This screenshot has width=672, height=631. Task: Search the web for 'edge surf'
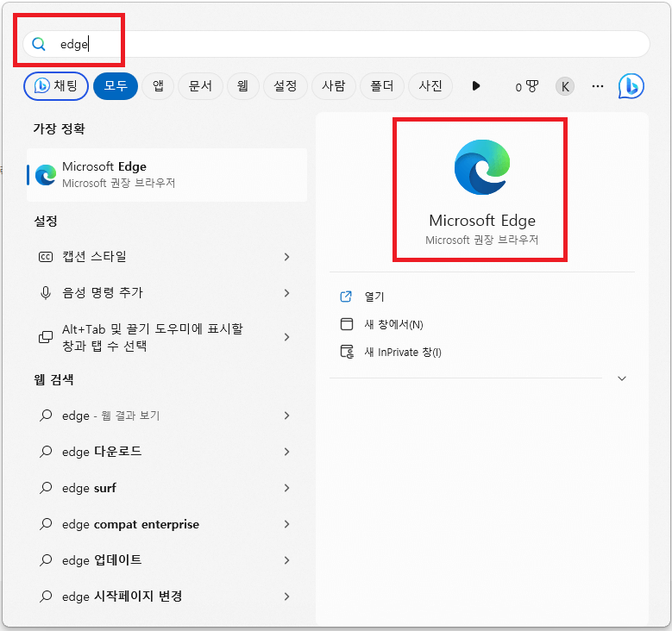click(167, 488)
